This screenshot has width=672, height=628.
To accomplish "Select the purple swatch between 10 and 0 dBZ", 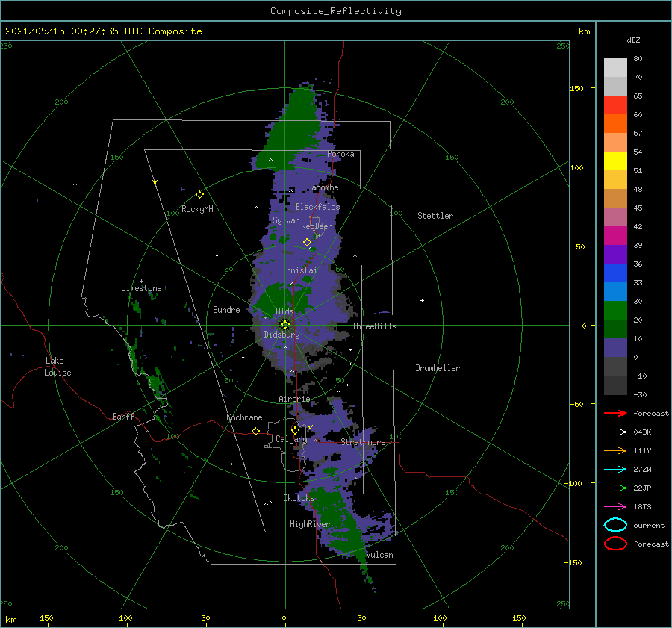I will pos(615,347).
